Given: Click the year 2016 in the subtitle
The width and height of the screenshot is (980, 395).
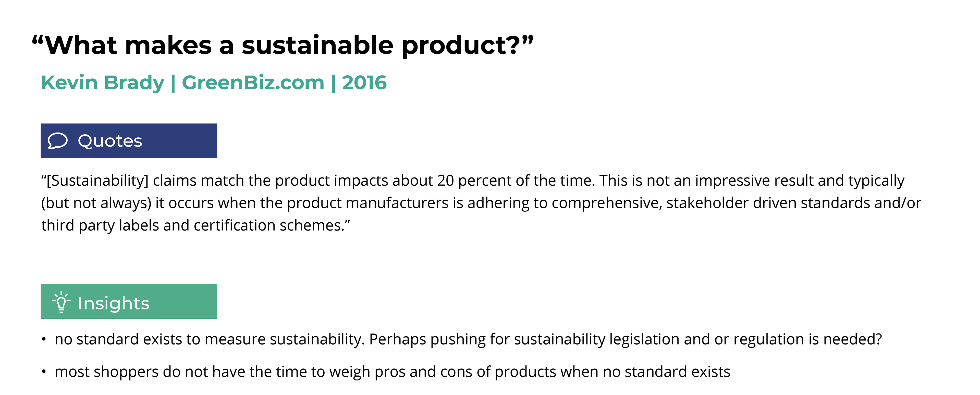Looking at the screenshot, I should tap(364, 82).
